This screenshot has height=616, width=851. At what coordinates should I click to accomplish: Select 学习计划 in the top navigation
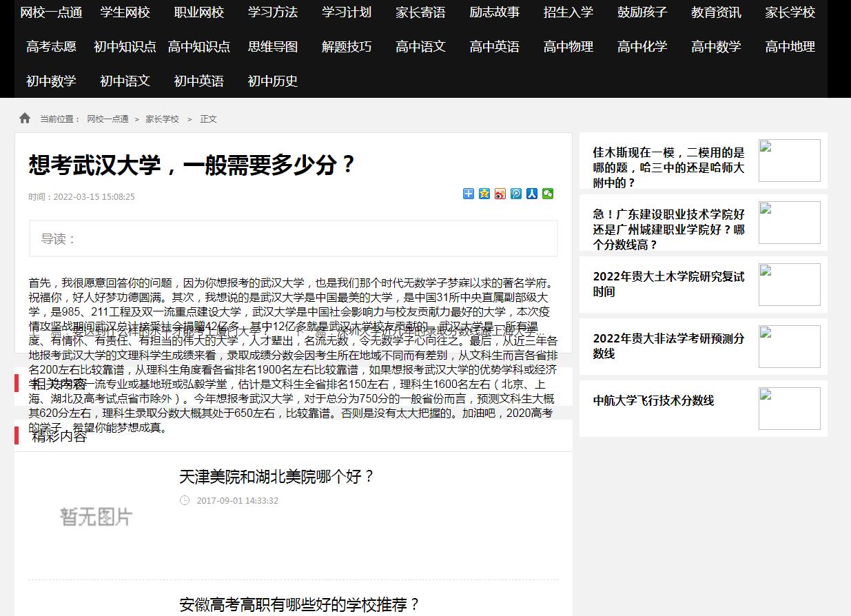point(347,12)
